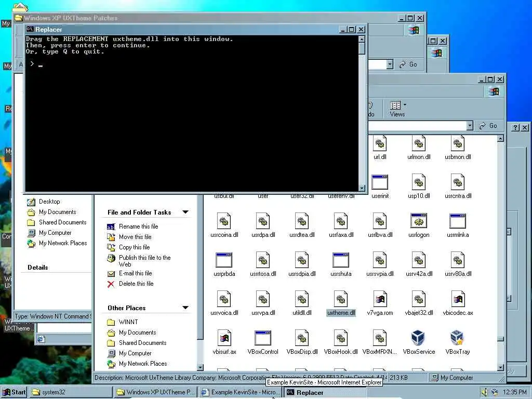Open WINNT under Other Places
The height and width of the screenshot is (399, 532).
tap(128, 322)
